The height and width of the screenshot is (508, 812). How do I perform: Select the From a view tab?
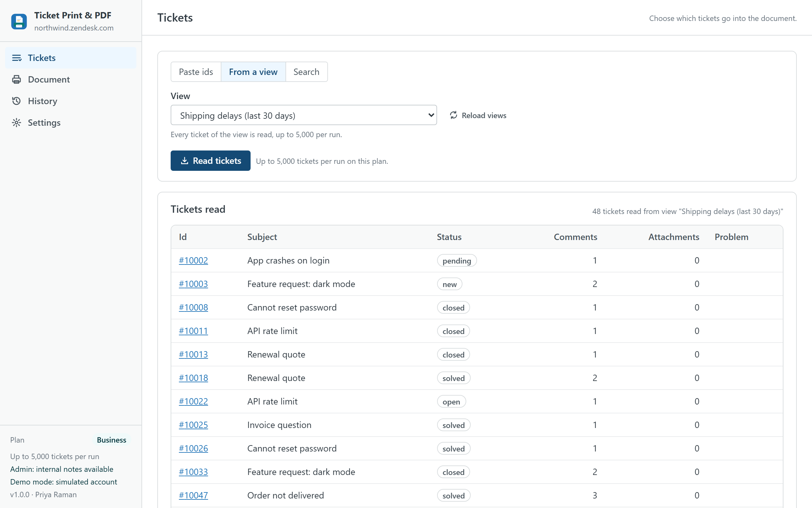point(253,71)
